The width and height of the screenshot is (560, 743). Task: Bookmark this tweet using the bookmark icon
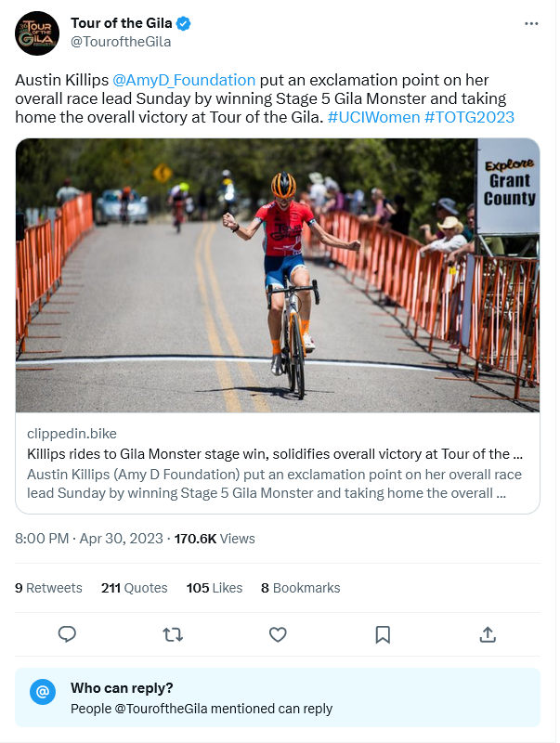[383, 634]
